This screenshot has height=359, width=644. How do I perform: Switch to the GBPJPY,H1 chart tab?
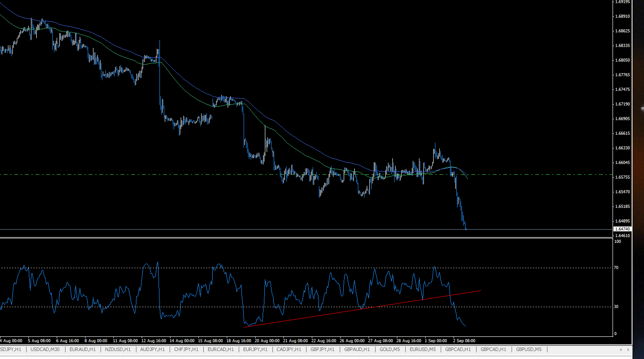tap(322, 350)
